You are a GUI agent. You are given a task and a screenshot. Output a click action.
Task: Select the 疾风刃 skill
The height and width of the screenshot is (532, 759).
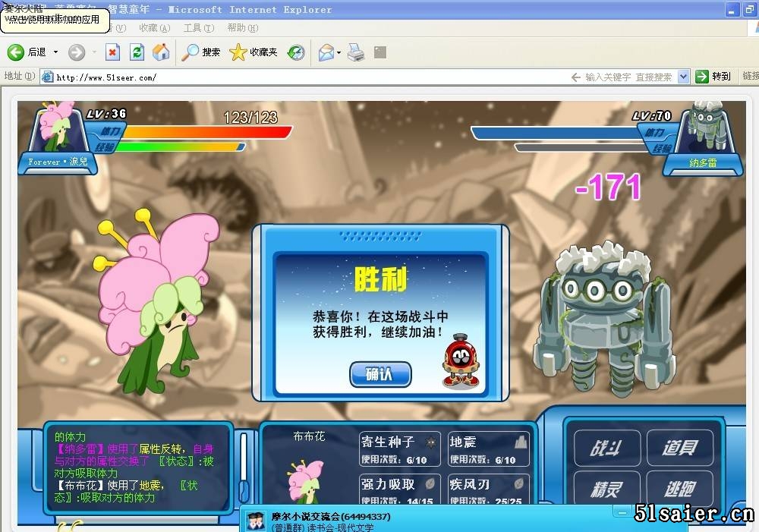[x=489, y=490]
